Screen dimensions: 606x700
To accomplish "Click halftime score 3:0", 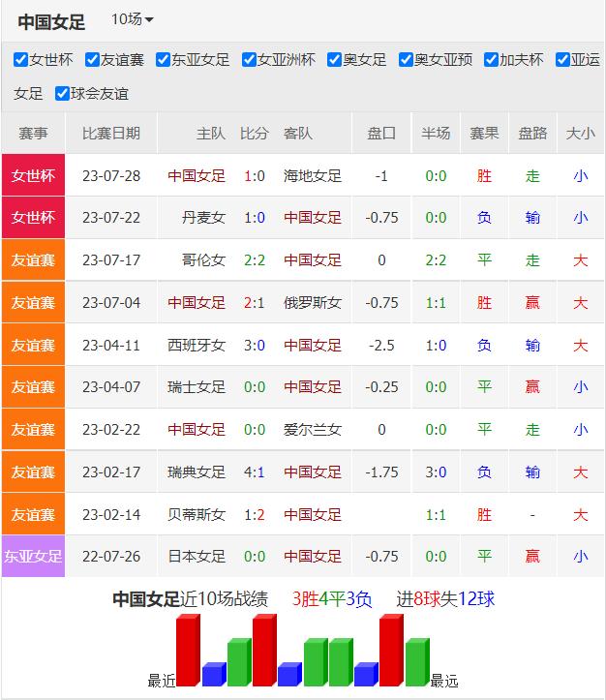I will click(x=436, y=472).
